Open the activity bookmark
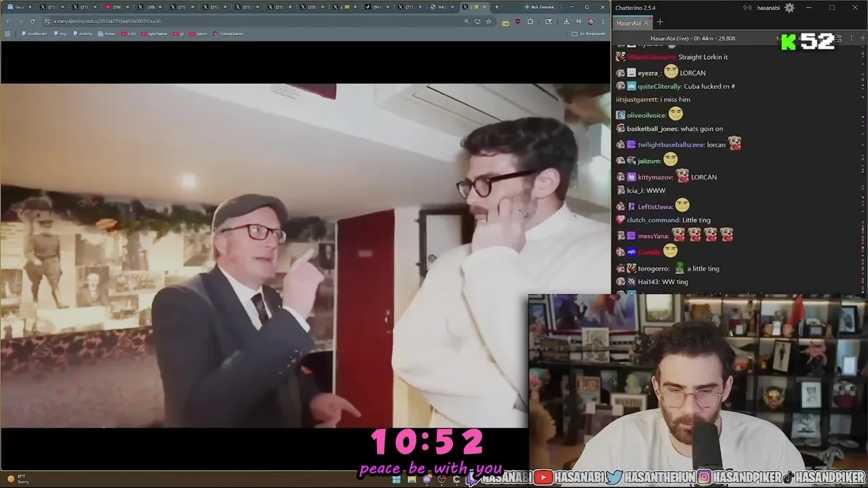The height and width of the screenshot is (488, 868). (x=83, y=34)
